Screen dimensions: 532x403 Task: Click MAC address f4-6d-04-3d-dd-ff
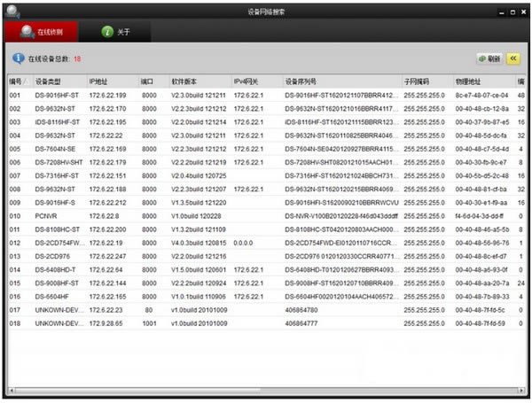pyautogui.click(x=479, y=216)
